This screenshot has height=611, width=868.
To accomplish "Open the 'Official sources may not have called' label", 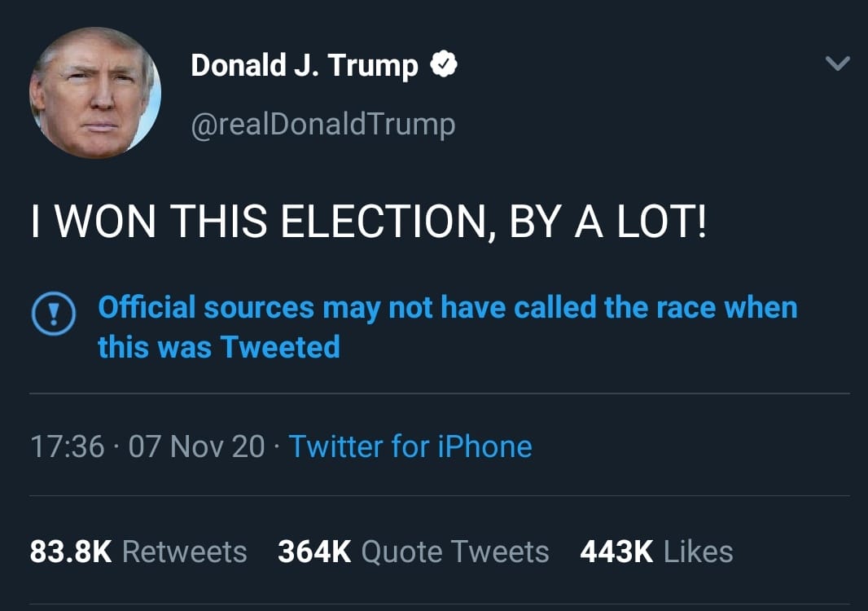I will coord(447,307).
